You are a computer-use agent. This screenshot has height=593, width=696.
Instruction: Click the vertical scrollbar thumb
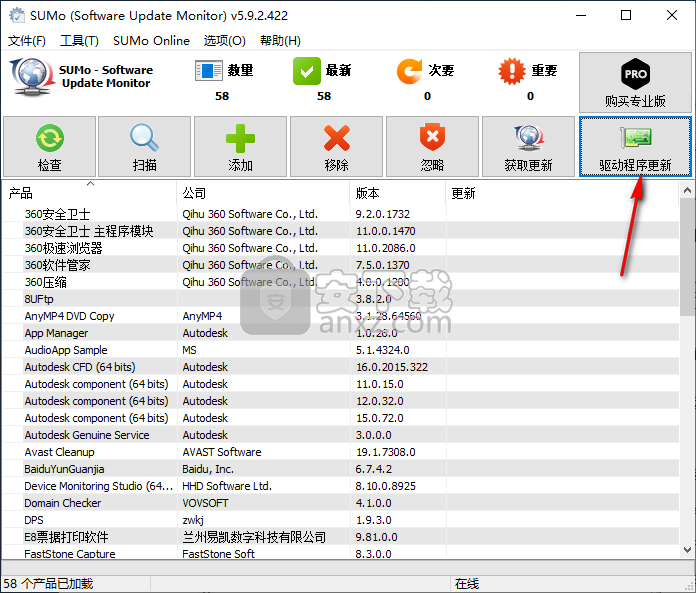tap(687, 257)
